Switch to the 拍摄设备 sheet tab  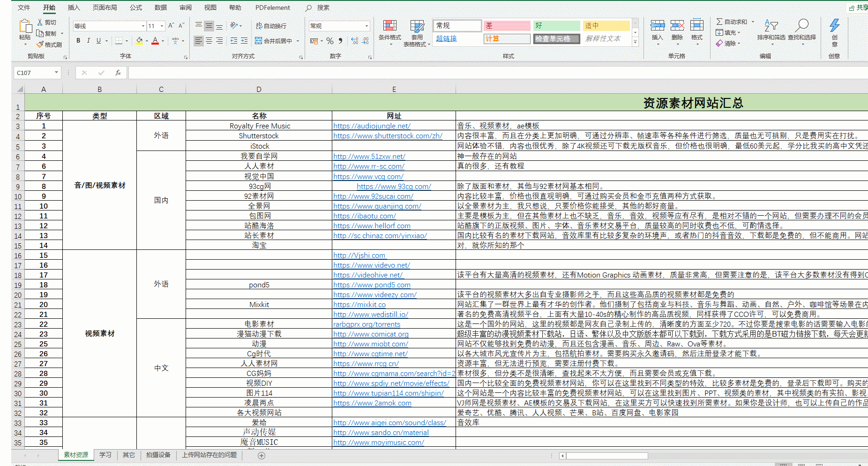[158, 455]
